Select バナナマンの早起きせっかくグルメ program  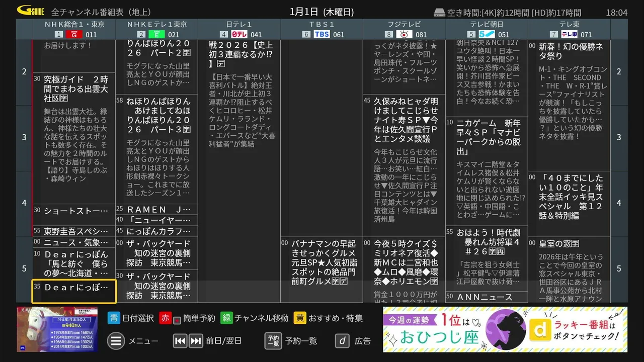click(x=321, y=270)
